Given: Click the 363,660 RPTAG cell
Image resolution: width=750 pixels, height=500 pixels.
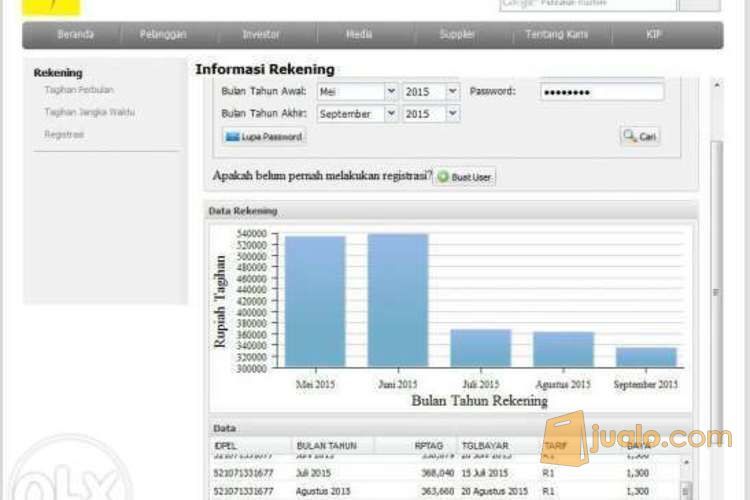Looking at the screenshot, I should click(x=438, y=491).
